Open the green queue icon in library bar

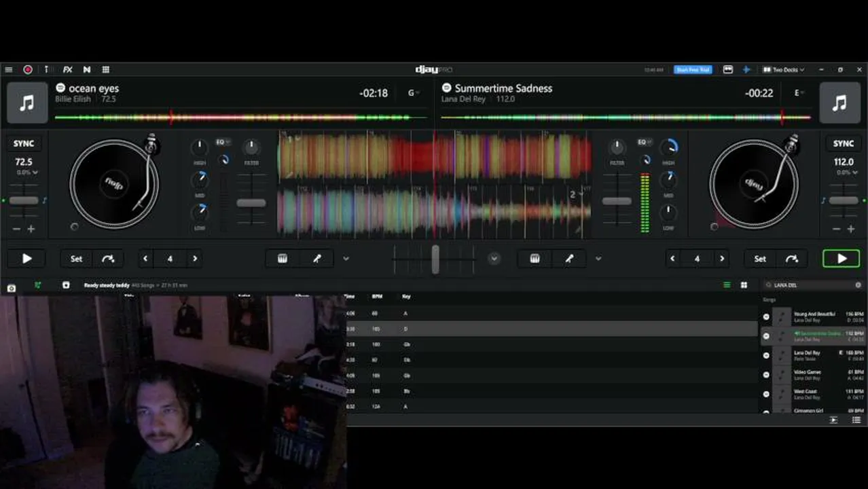[37, 285]
